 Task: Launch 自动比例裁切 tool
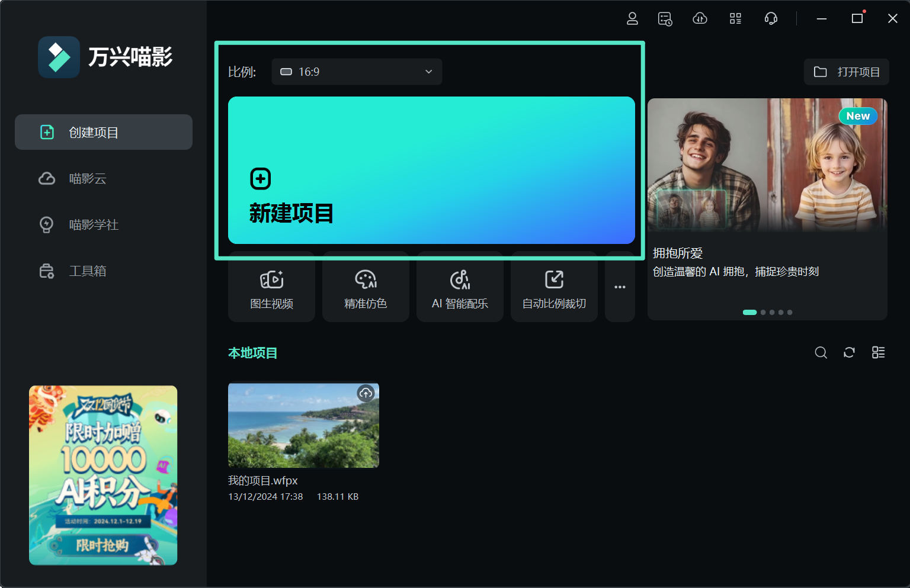point(553,288)
